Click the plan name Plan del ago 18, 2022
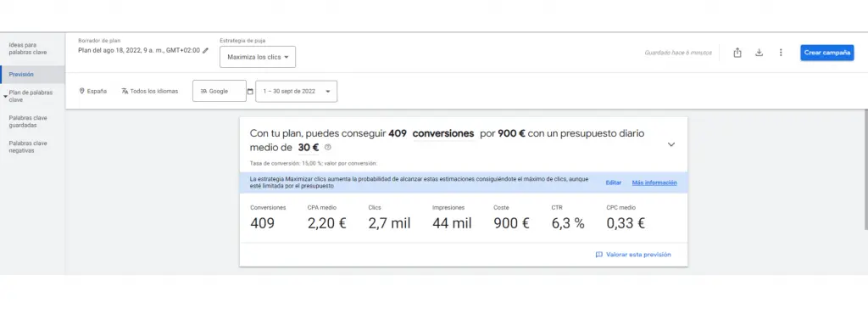The width and height of the screenshot is (868, 320). pos(139,50)
